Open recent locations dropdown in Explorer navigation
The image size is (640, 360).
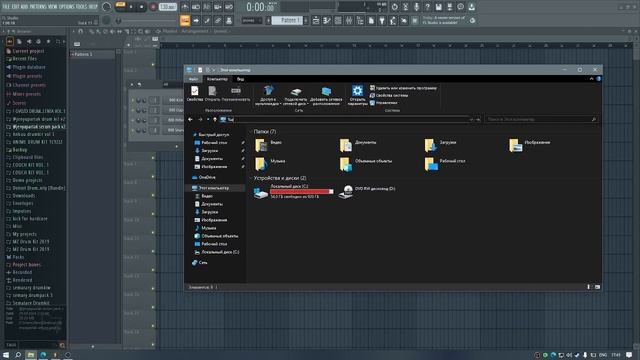click(208, 119)
